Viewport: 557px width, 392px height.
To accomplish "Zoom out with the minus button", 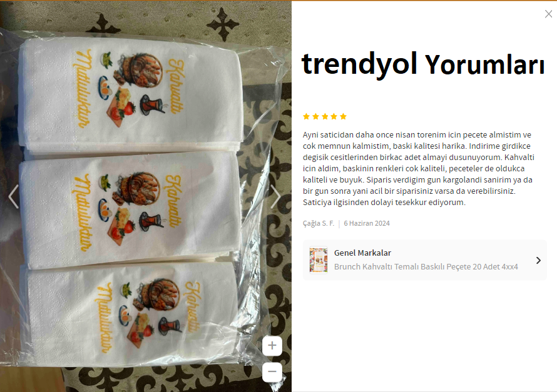I will click(x=272, y=372).
